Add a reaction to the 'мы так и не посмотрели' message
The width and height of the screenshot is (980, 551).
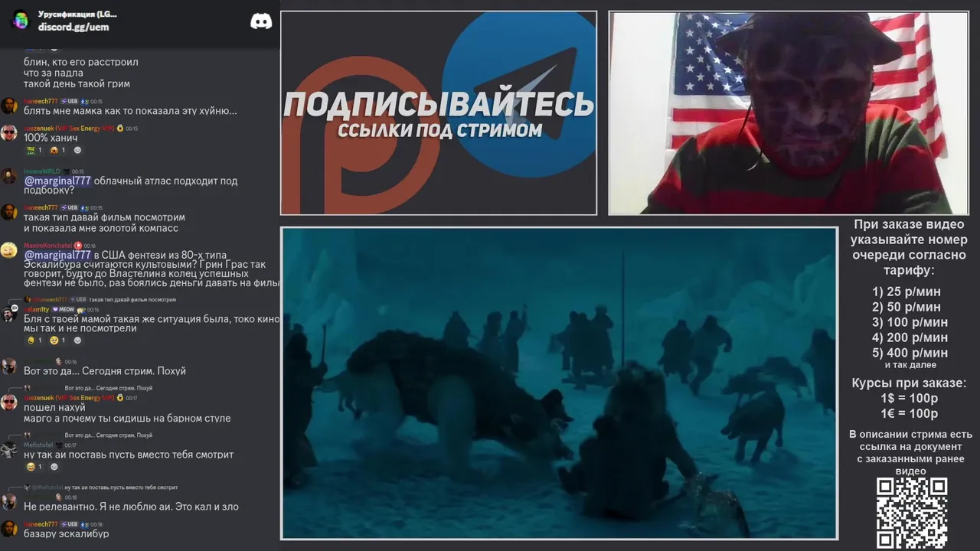tap(77, 340)
